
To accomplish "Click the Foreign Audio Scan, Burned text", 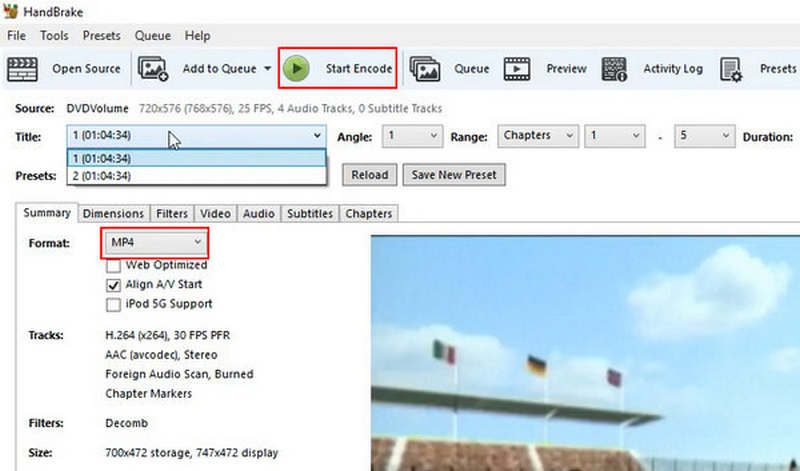I will tap(179, 374).
